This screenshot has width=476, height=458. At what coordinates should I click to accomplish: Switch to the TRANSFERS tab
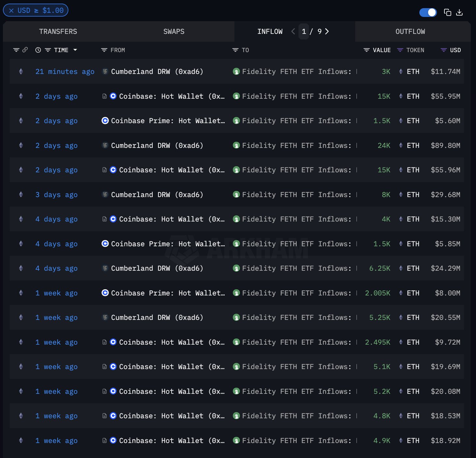58,32
